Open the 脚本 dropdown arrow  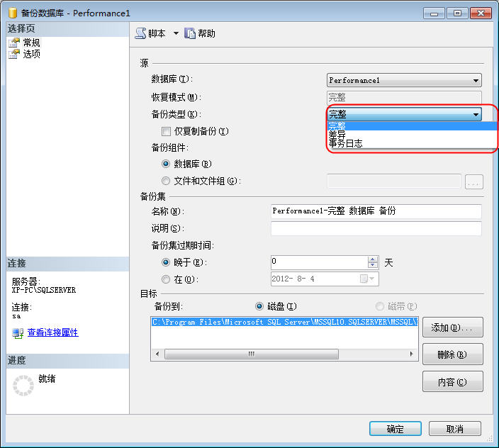(176, 33)
